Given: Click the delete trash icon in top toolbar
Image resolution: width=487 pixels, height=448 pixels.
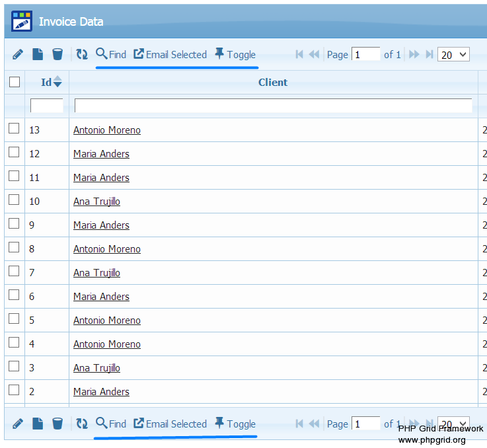Looking at the screenshot, I should [57, 54].
